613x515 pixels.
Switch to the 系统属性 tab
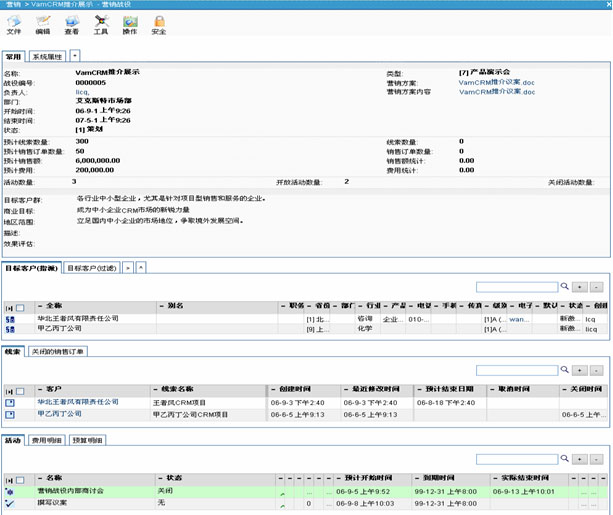47,57
